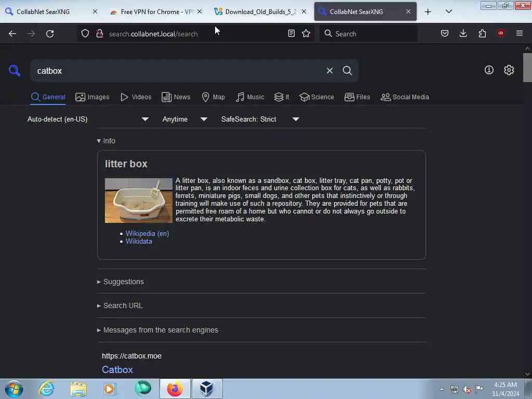This screenshot has height=399, width=532.
Task: Open the Windows Start menu
Action: click(x=14, y=389)
